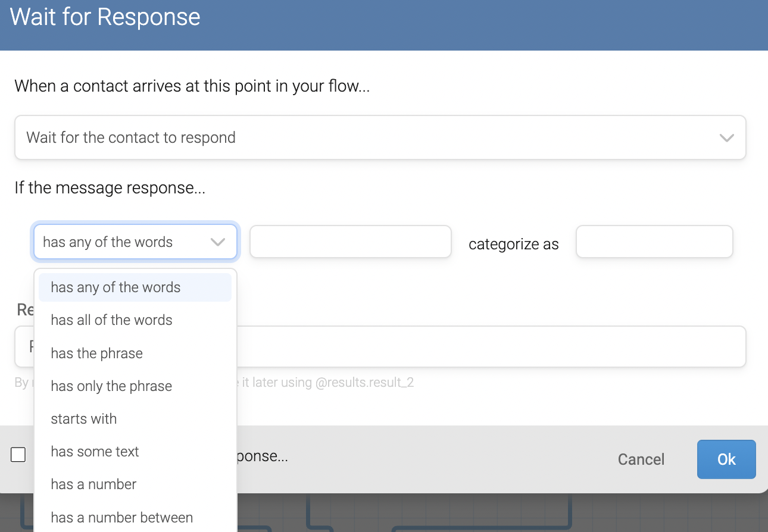Focus the rule words input field
The height and width of the screenshot is (532, 768).
coord(351,242)
